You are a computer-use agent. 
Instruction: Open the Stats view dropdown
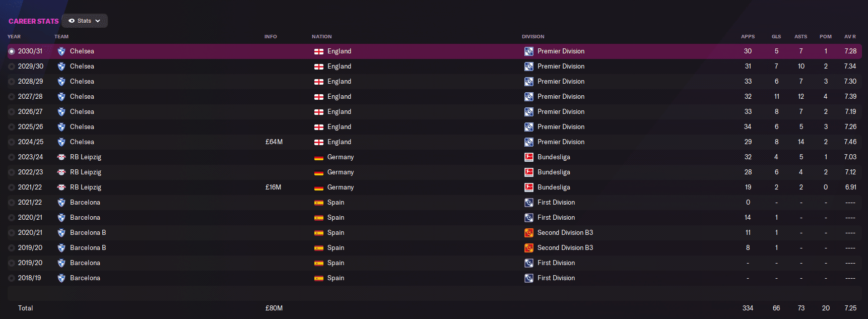85,21
